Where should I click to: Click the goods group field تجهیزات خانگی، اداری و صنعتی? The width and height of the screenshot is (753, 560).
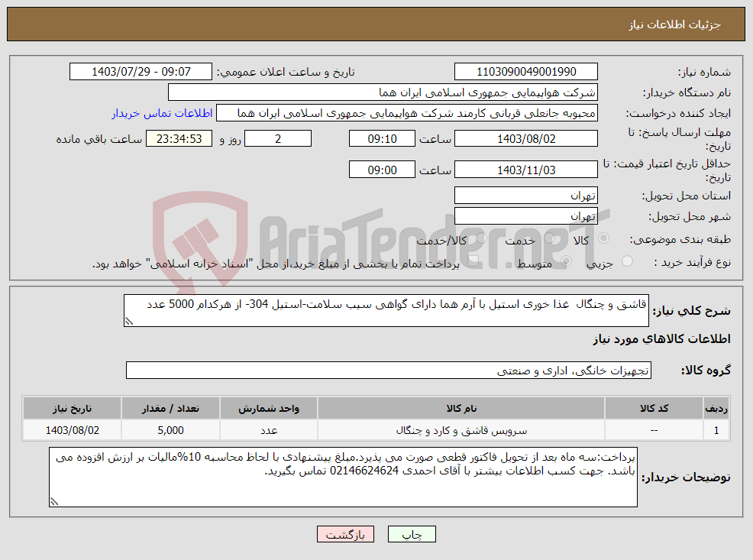tap(389, 371)
